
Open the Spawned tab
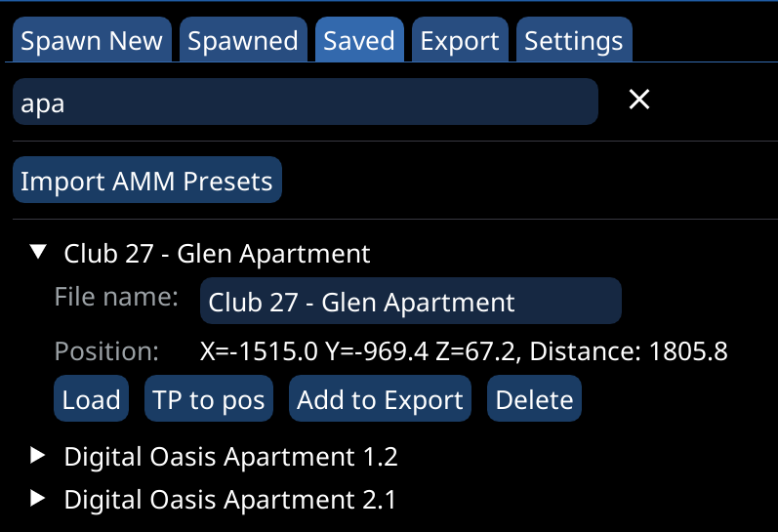pos(242,41)
